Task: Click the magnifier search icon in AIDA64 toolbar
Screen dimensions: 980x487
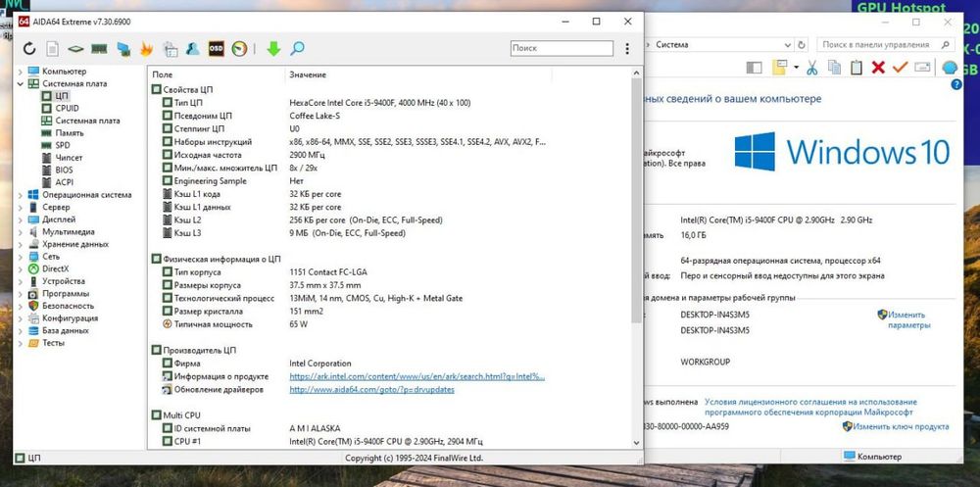Action: (298, 48)
